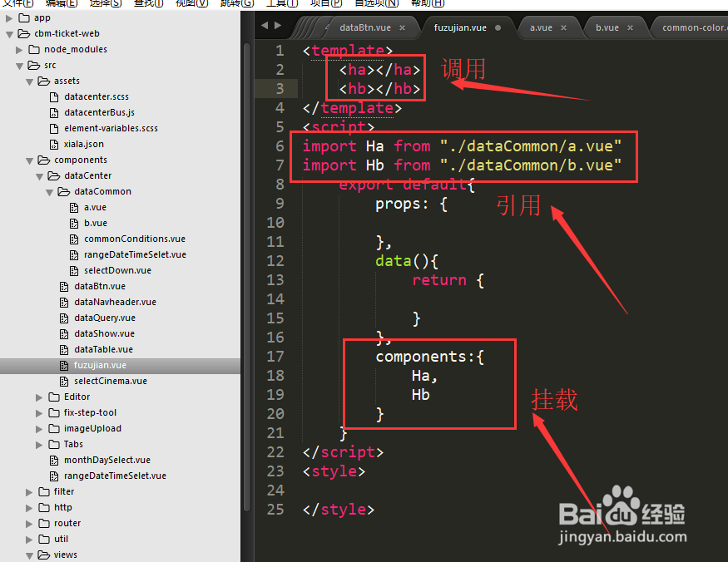728x562 pixels.
Task: Open rangeDateTimeSelet.vue under dataCommon
Action: coord(135,254)
